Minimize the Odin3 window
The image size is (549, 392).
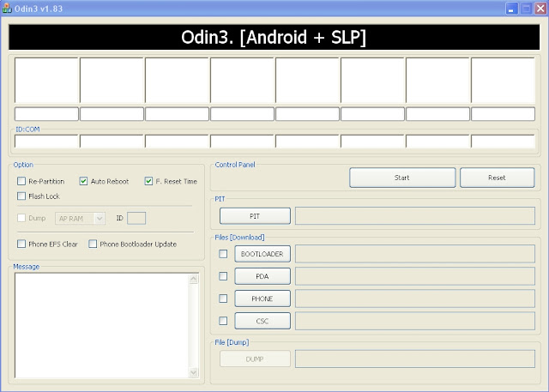pyautogui.click(x=511, y=9)
